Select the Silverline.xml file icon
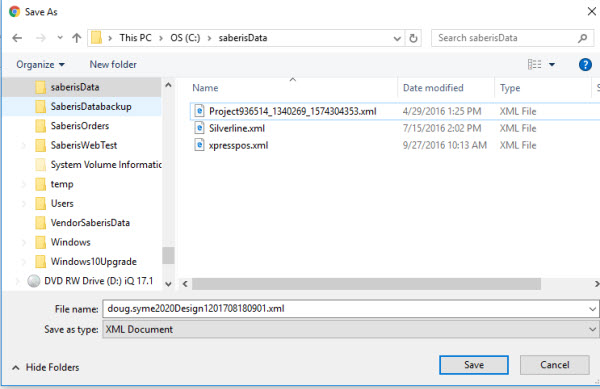The width and height of the screenshot is (600, 389). click(199, 128)
